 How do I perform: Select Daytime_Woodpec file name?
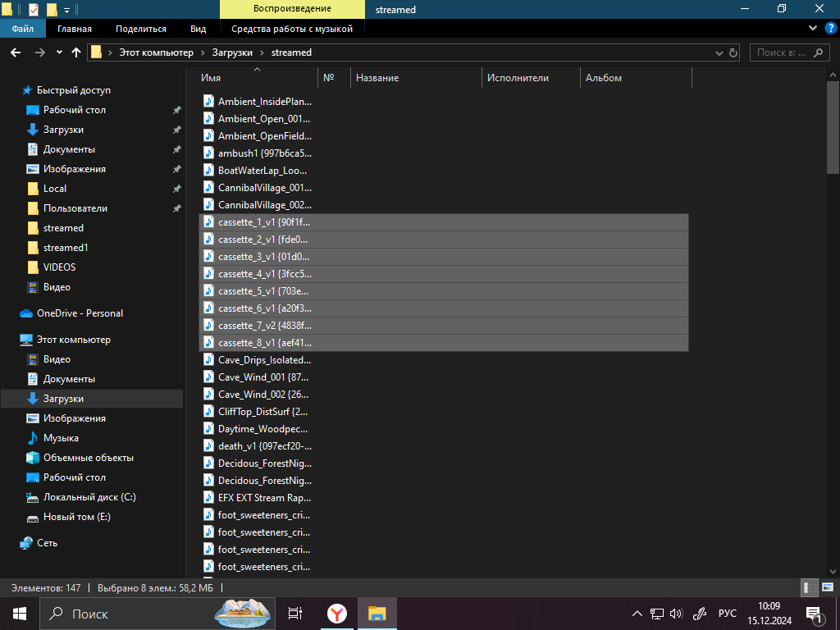pyautogui.click(x=263, y=429)
